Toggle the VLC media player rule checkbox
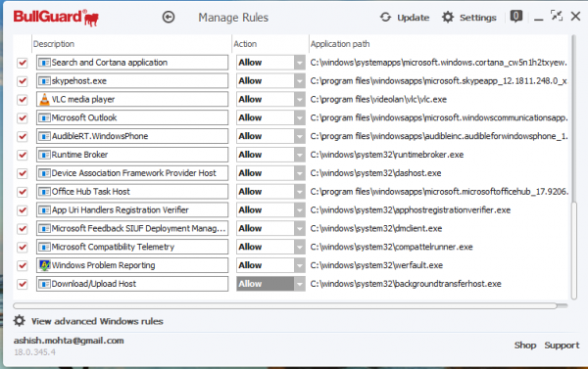588x369 pixels. tap(23, 99)
